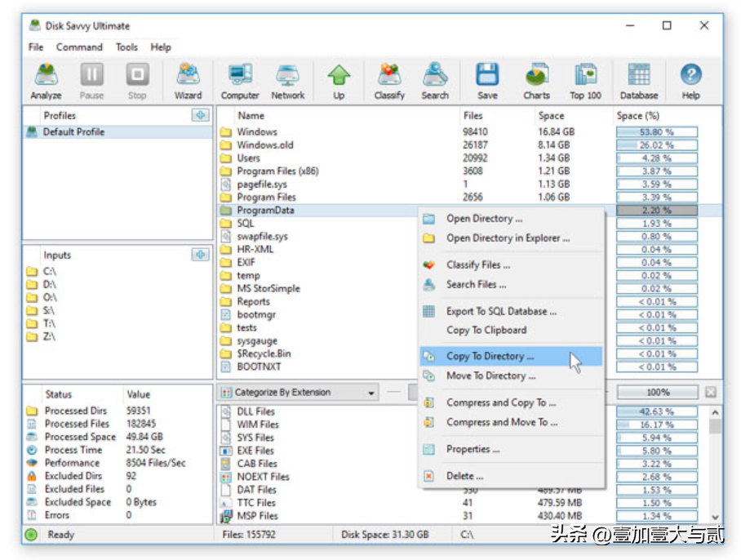Close the categories filter with X icon

click(711, 392)
